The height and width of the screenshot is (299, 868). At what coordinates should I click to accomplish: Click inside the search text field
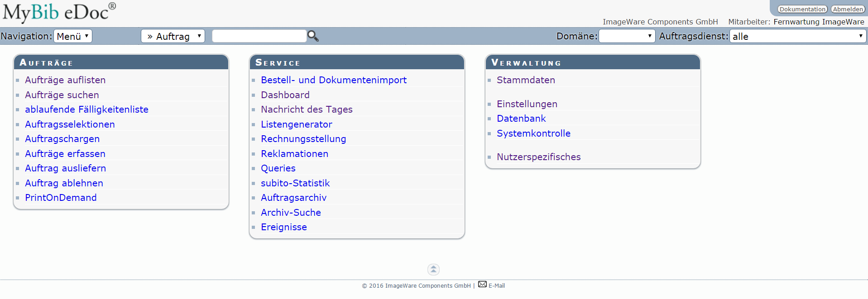[259, 36]
